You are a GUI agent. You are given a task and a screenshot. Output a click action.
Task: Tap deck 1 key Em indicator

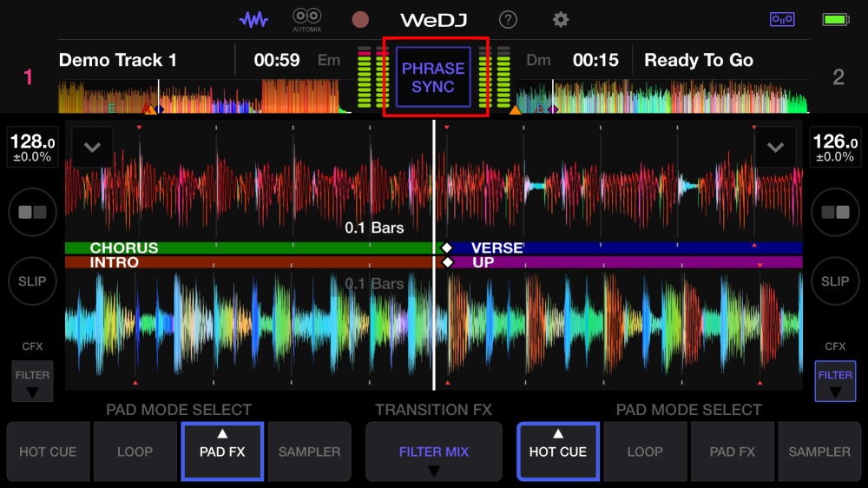point(329,60)
